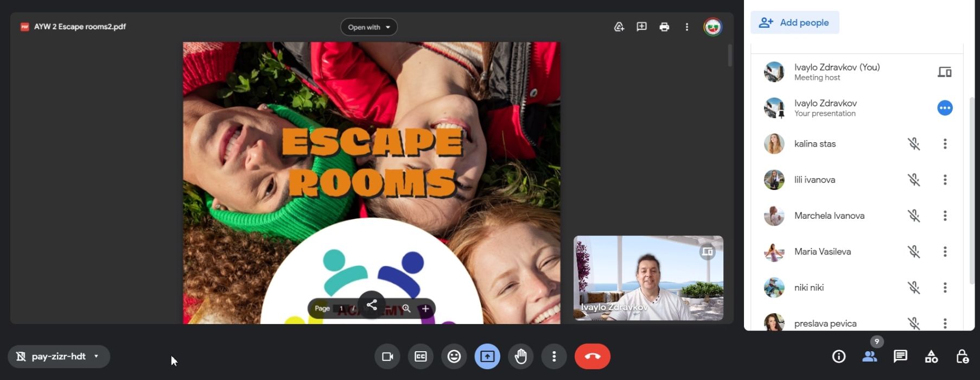Click the PDF viewer vertical scrollbar

tap(730, 55)
